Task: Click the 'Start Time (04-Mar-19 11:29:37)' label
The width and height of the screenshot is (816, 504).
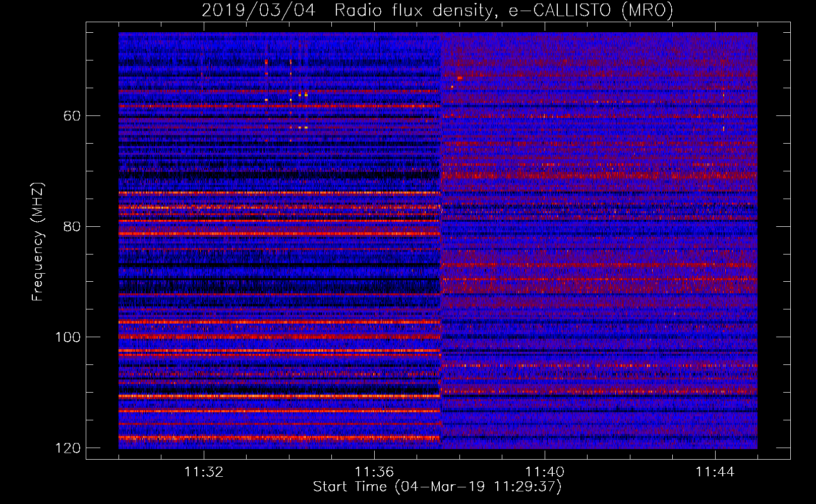Action: (437, 487)
